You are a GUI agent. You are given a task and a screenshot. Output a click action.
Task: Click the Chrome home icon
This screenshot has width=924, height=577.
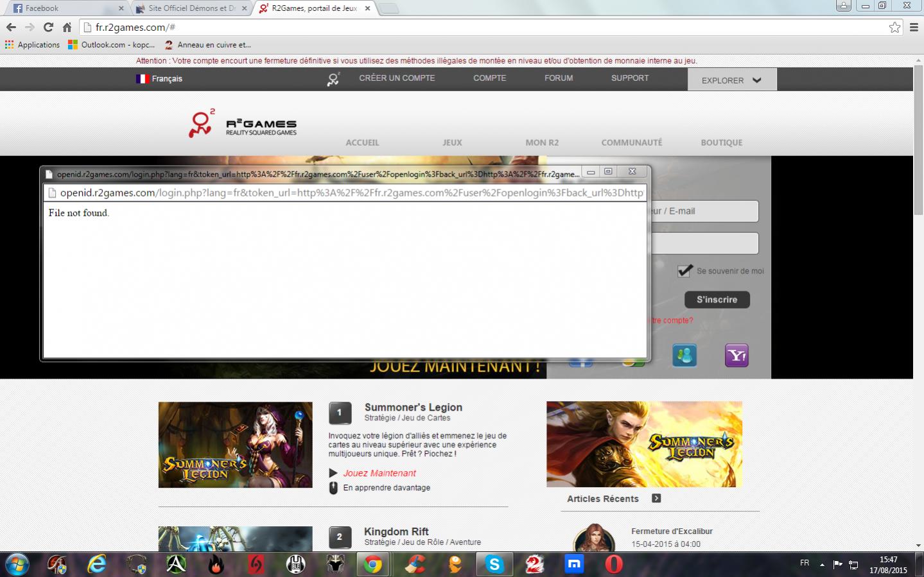pos(67,27)
